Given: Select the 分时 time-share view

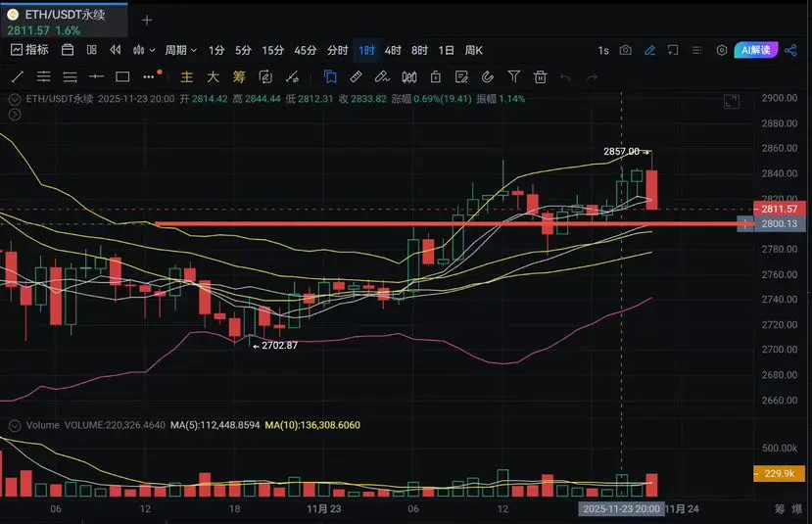Looking at the screenshot, I should [337, 50].
